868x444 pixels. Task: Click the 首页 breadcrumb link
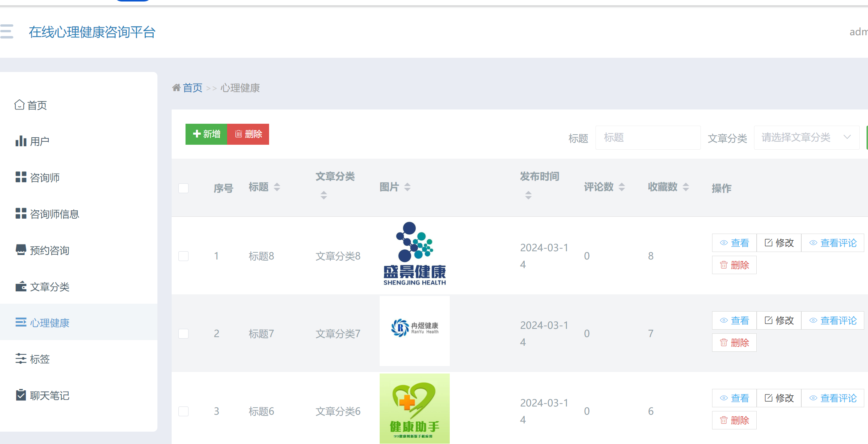[x=192, y=88]
